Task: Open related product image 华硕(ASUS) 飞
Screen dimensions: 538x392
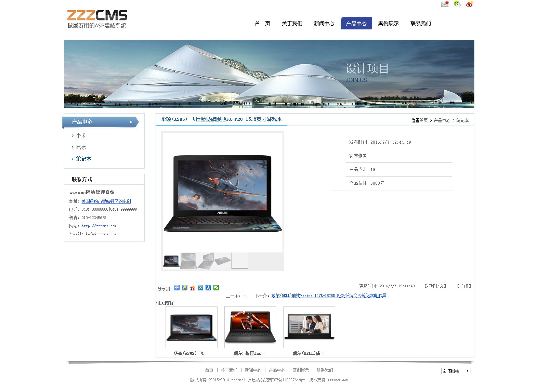Action: 191,327
